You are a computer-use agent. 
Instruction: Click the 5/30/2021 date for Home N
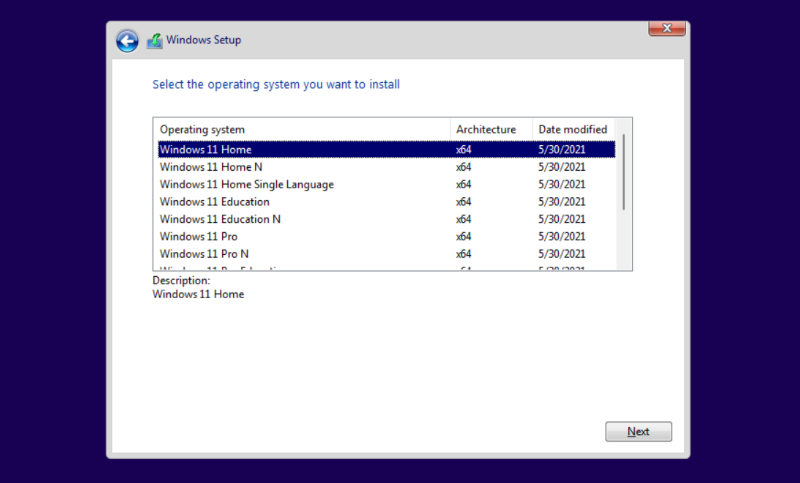tap(561, 167)
